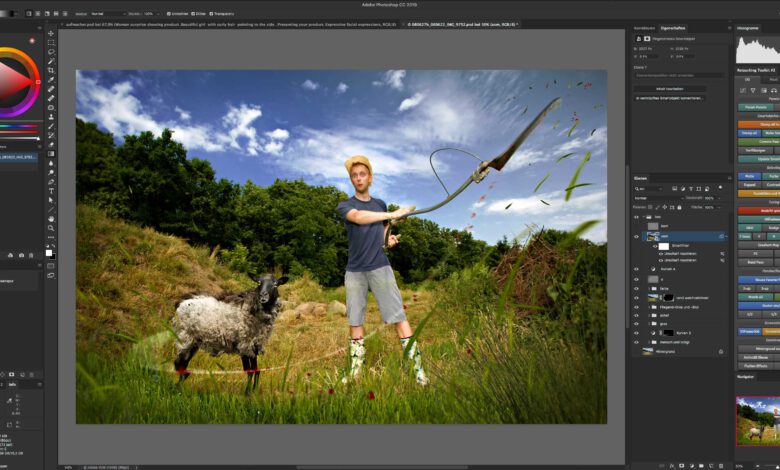Switch to the Eigenschaften tab
Viewport: 780px width, 470px height.
674,28
